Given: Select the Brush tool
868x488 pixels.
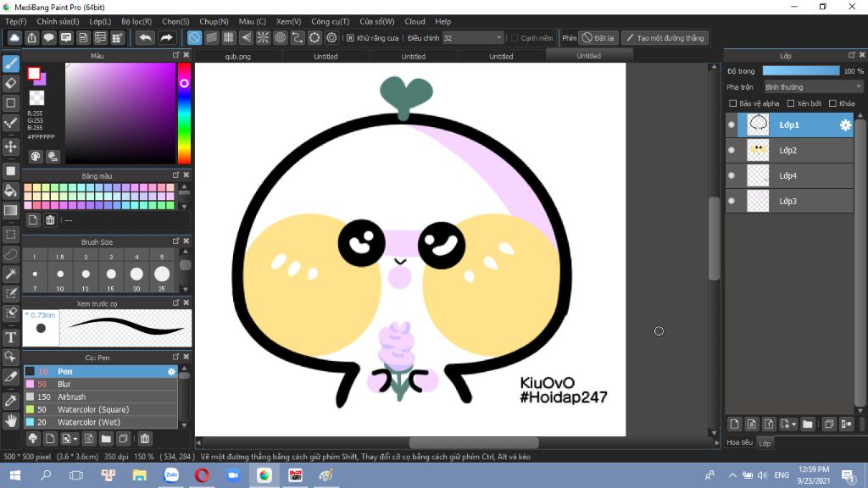Looking at the screenshot, I should click(10, 64).
